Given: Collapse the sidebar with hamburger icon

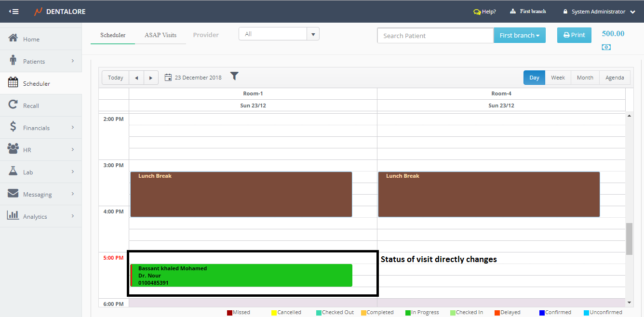Looking at the screenshot, I should pyautogui.click(x=14, y=12).
